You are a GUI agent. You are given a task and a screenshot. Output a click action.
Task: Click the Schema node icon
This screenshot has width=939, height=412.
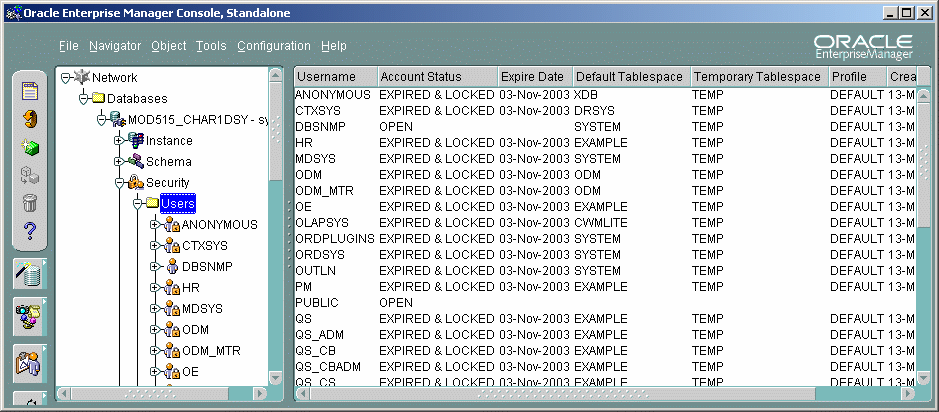[x=136, y=161]
